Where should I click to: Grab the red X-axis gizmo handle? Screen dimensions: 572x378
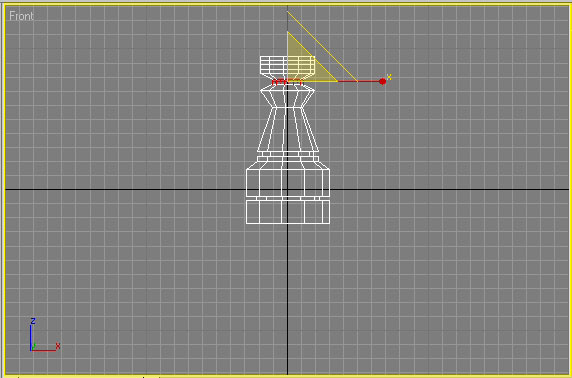pos(382,81)
